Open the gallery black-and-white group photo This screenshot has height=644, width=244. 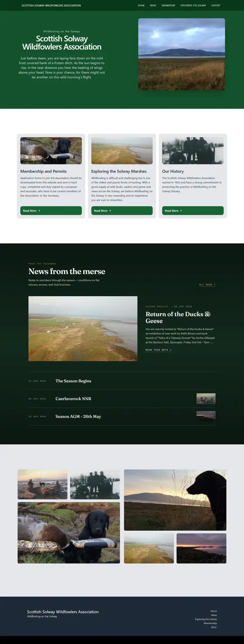pos(95,484)
